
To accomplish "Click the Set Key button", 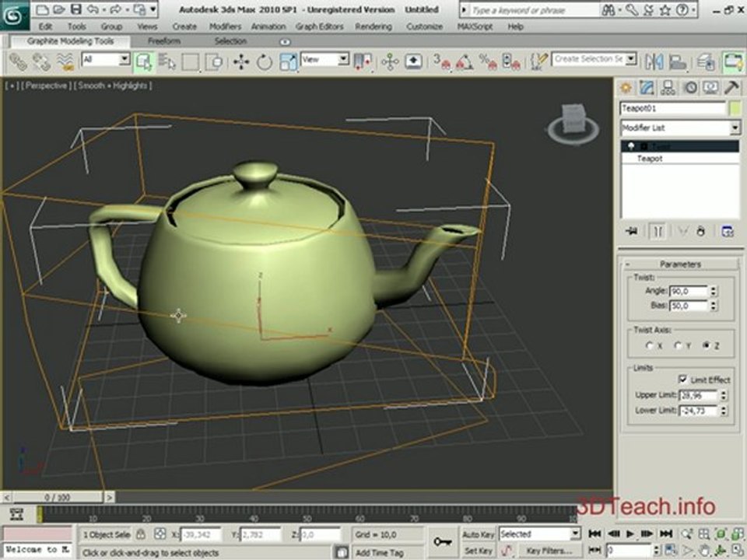I will pyautogui.click(x=478, y=551).
